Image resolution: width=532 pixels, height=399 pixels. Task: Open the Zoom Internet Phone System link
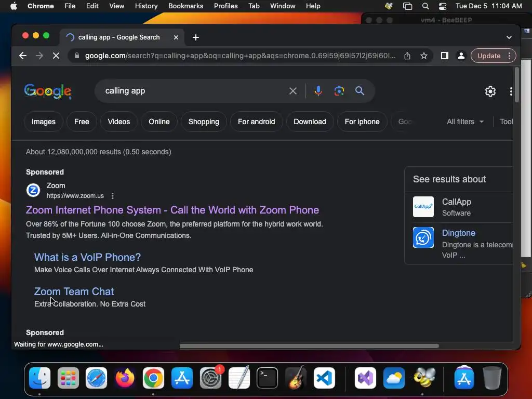click(x=172, y=210)
